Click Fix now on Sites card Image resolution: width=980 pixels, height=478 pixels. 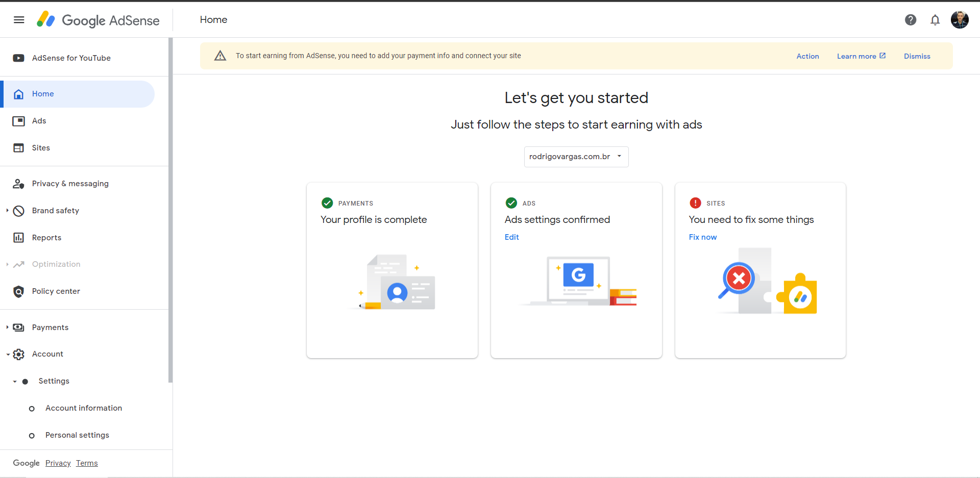[702, 237]
